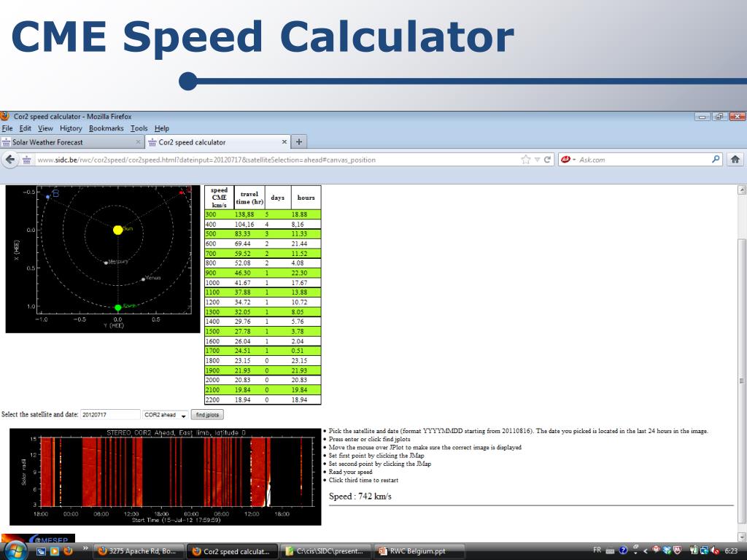Open the Tools menu

(139, 128)
